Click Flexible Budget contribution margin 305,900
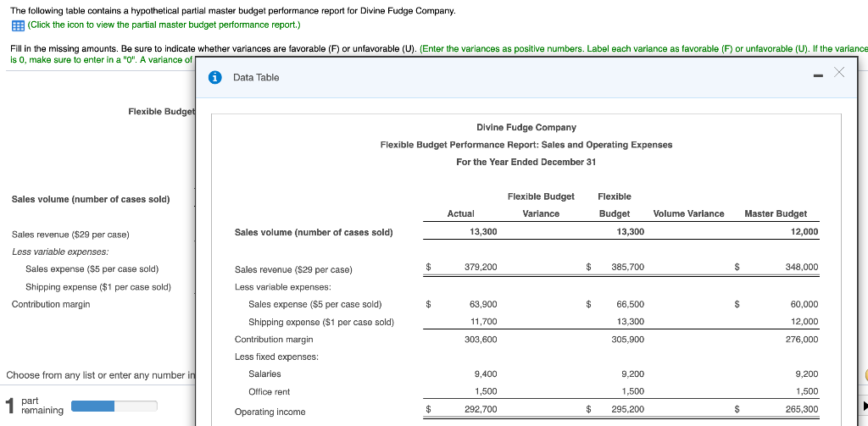 tap(628, 340)
